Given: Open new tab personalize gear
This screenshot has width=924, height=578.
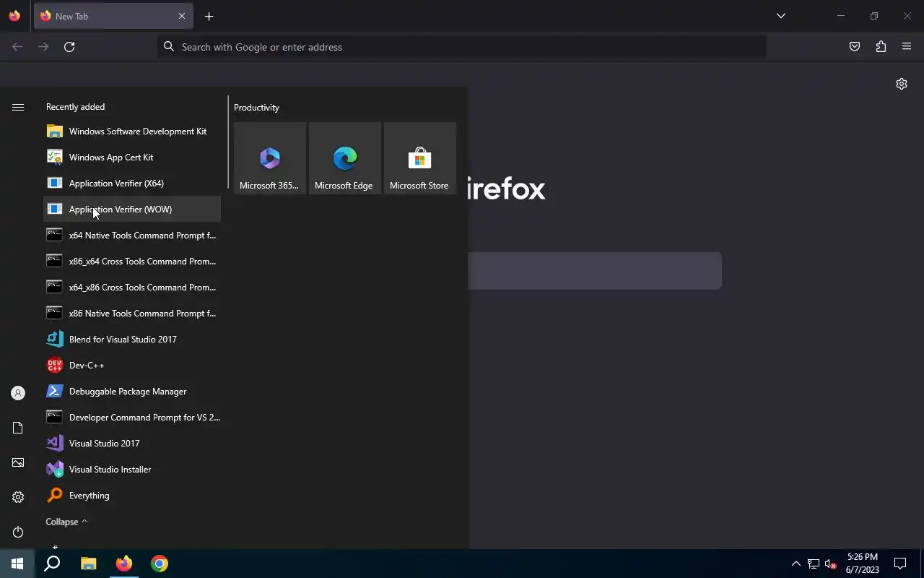Looking at the screenshot, I should 902,84.
